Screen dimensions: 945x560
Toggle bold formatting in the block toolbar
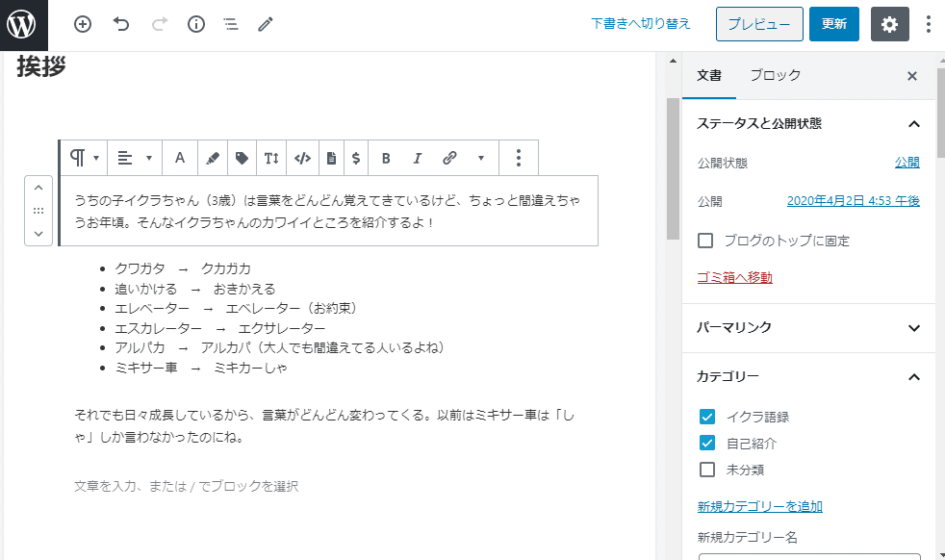tap(386, 157)
